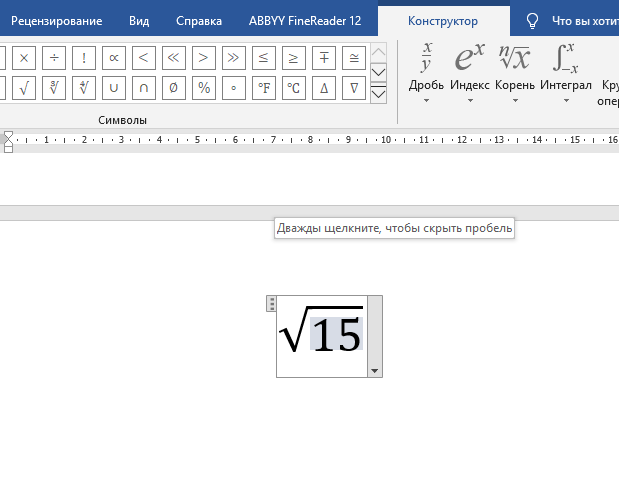Insert the less-than-or-equal symbol
619x502 pixels.
point(264,58)
